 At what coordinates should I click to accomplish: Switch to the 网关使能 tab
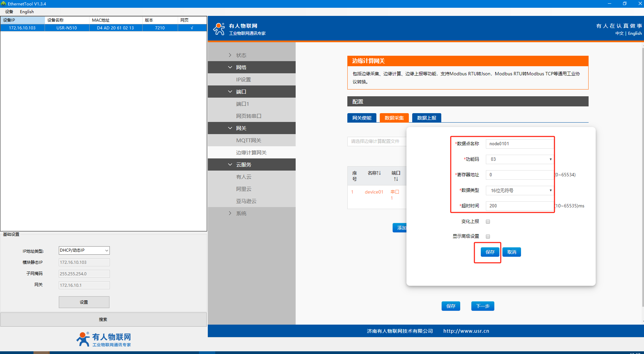tap(362, 118)
